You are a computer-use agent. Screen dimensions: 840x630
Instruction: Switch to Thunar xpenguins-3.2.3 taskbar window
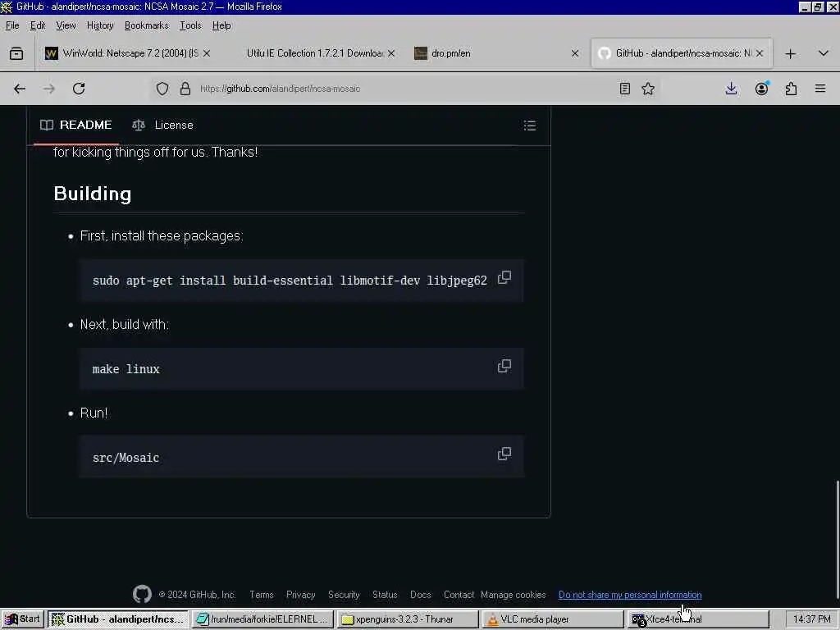point(409,619)
